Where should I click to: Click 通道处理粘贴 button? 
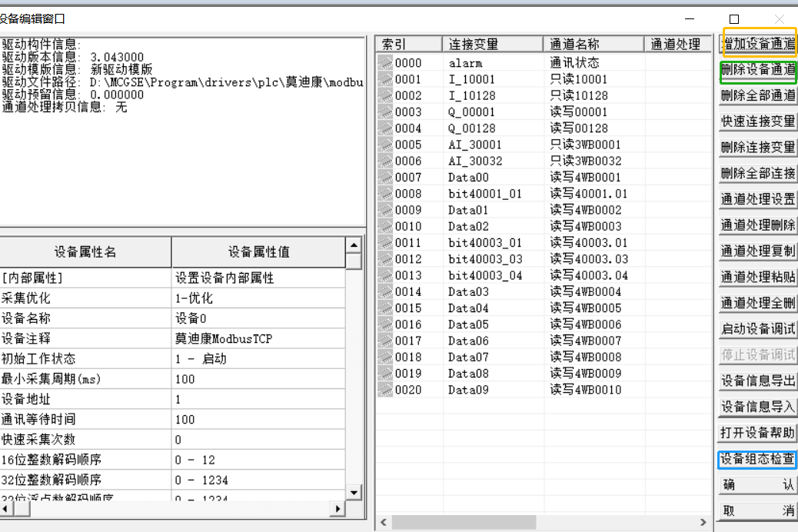[758, 278]
